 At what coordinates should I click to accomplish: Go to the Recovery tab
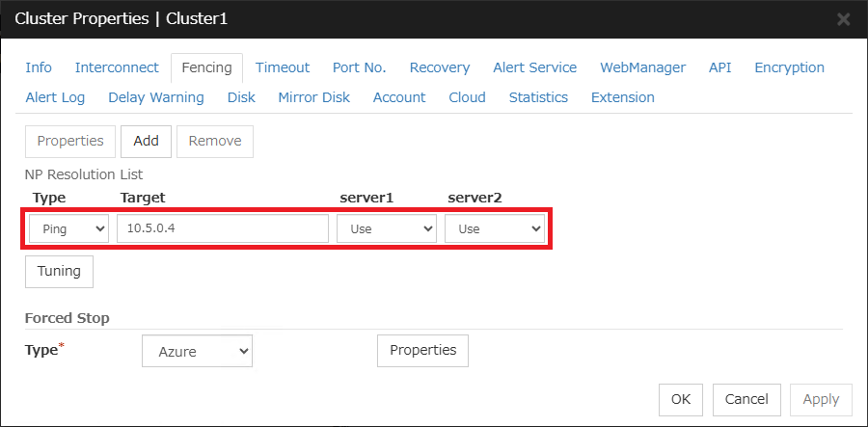pyautogui.click(x=440, y=67)
